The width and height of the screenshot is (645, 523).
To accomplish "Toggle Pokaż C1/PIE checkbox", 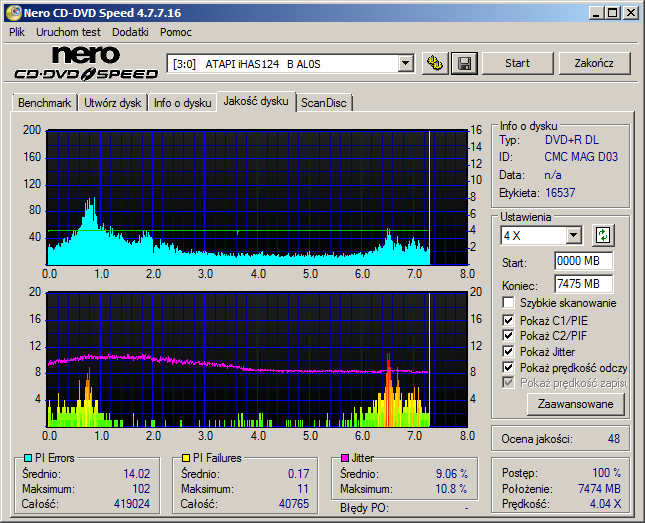I will point(508,320).
